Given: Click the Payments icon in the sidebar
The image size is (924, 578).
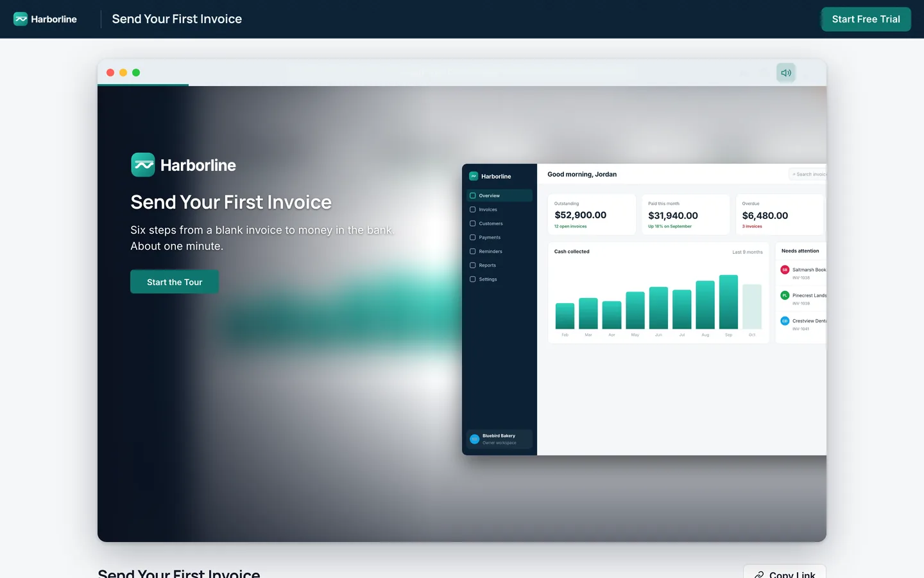Looking at the screenshot, I should point(473,238).
